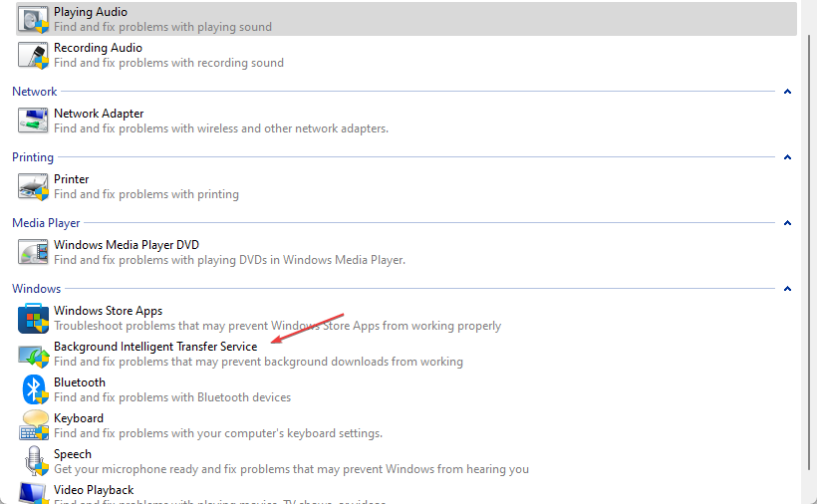Click the 'Get your microphone ready' description

click(x=291, y=470)
